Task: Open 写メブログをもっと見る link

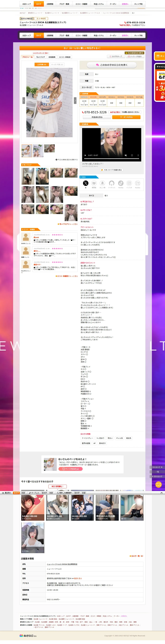Action: 67,224
